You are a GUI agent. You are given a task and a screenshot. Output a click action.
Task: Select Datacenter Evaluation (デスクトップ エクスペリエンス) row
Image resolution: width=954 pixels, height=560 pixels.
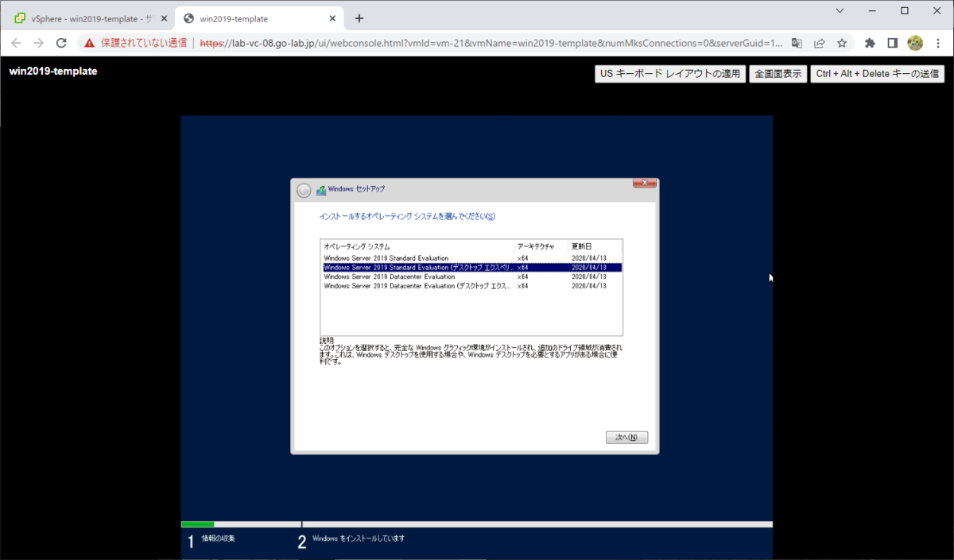point(471,286)
